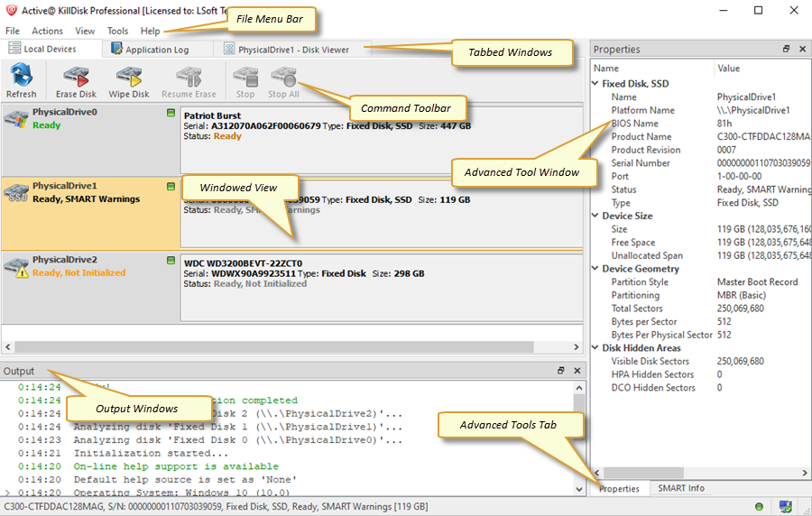Toggle the green indicator on PhysicalDrive2
The height and width of the screenshot is (516, 812).
coord(171,261)
